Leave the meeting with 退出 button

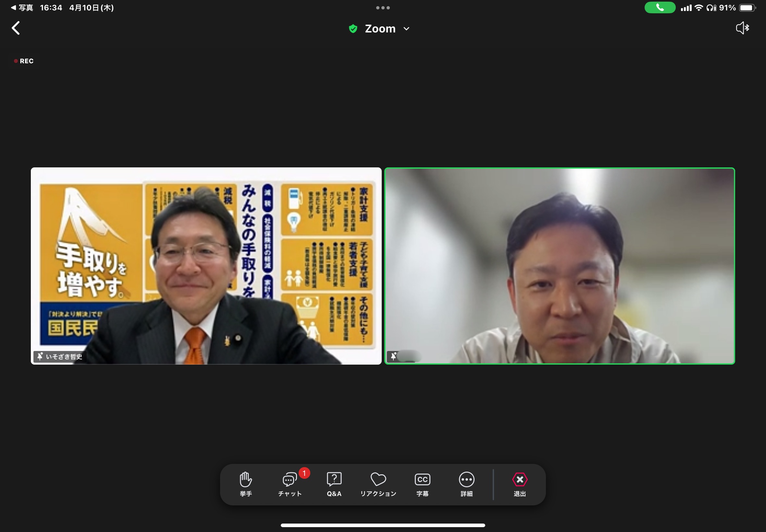[x=520, y=480]
